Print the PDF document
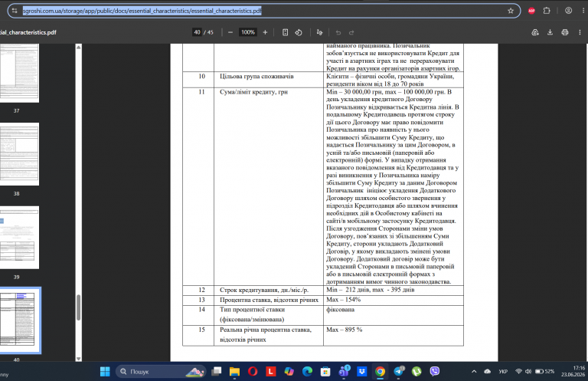588x381 pixels. click(565, 32)
